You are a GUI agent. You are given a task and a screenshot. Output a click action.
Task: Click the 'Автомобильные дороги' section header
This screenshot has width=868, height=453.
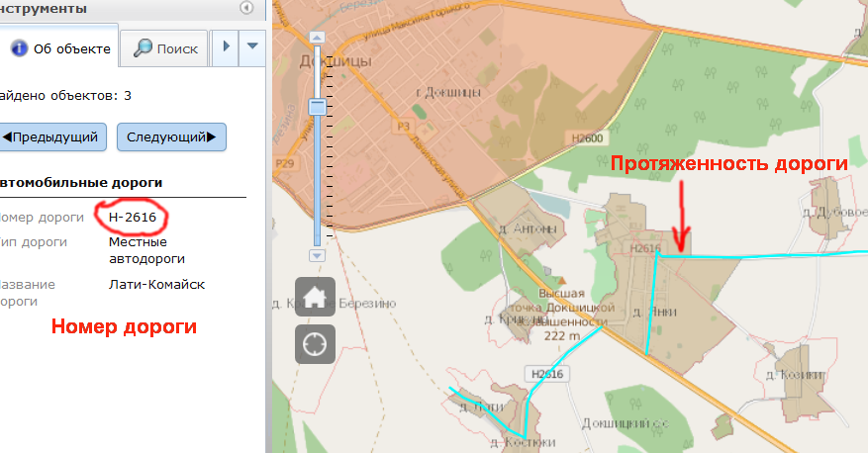point(81,183)
